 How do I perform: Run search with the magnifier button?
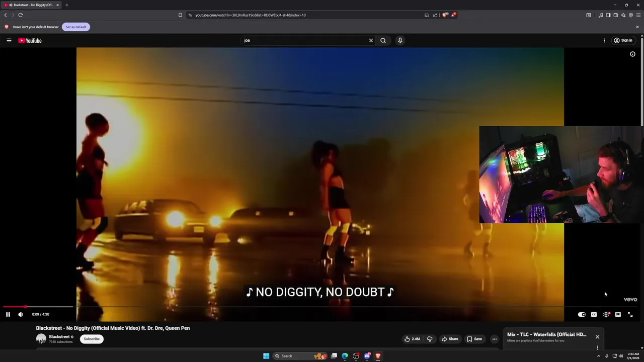383,40
